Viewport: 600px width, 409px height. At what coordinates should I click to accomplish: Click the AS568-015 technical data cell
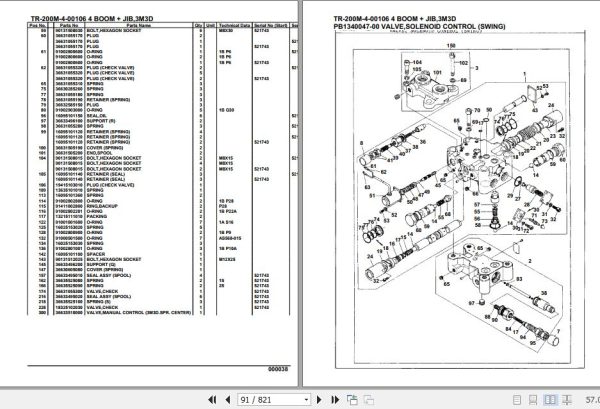click(230, 238)
